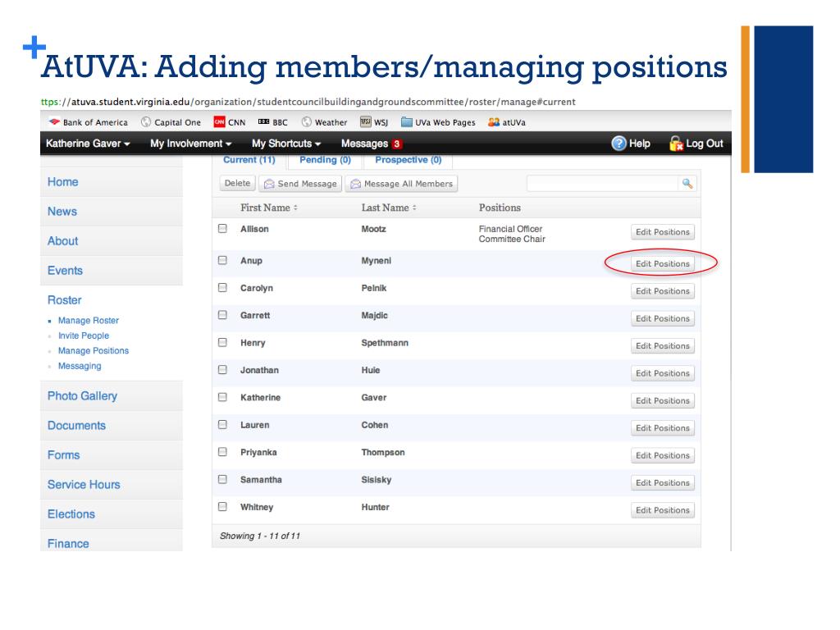Open the atUVa bookmark
The height and width of the screenshot is (630, 840).
pos(507,122)
